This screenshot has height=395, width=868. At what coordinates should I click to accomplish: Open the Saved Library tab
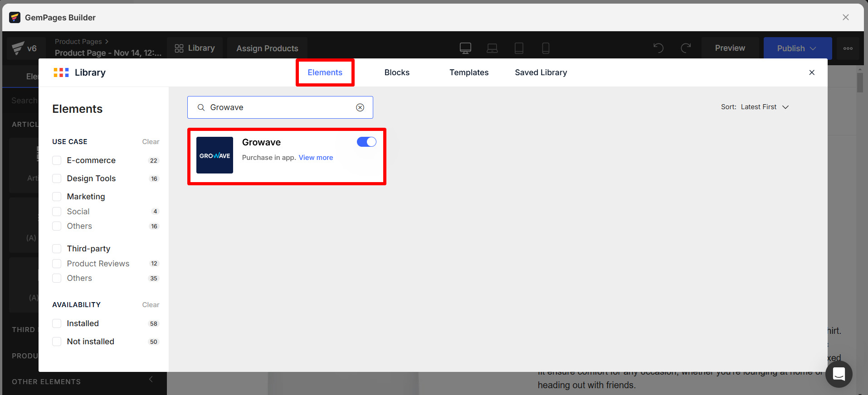541,72
